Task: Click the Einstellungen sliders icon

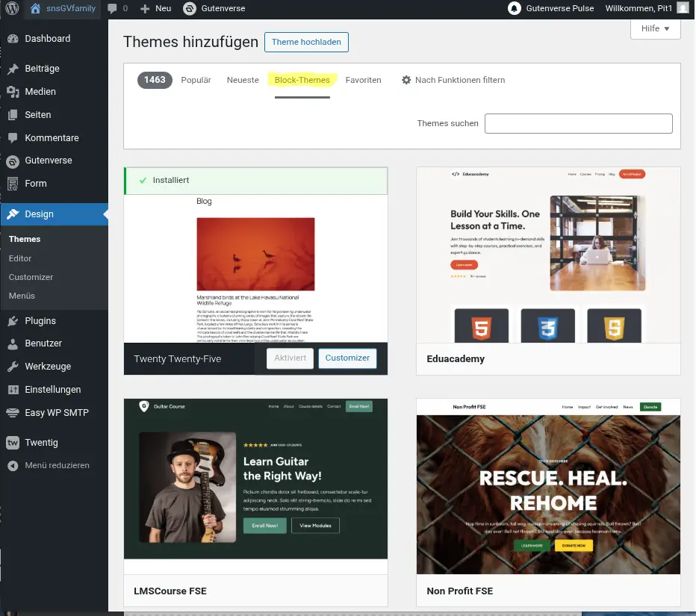Action: click(x=13, y=390)
